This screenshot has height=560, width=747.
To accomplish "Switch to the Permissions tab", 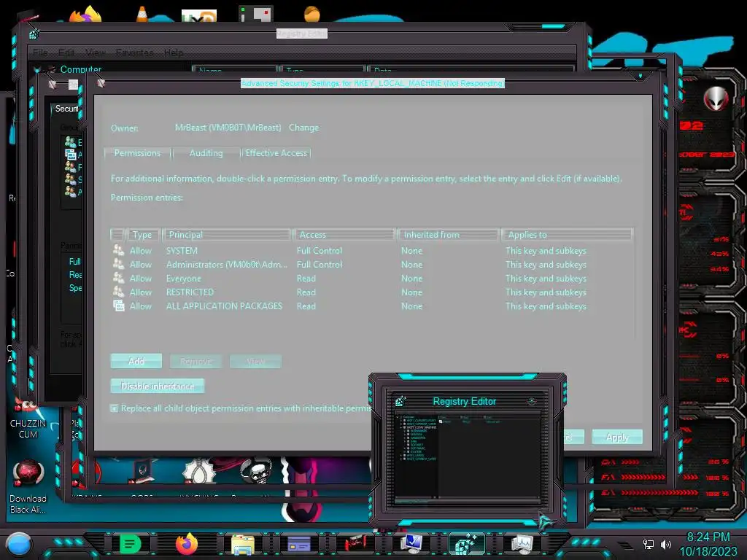I will pos(137,153).
